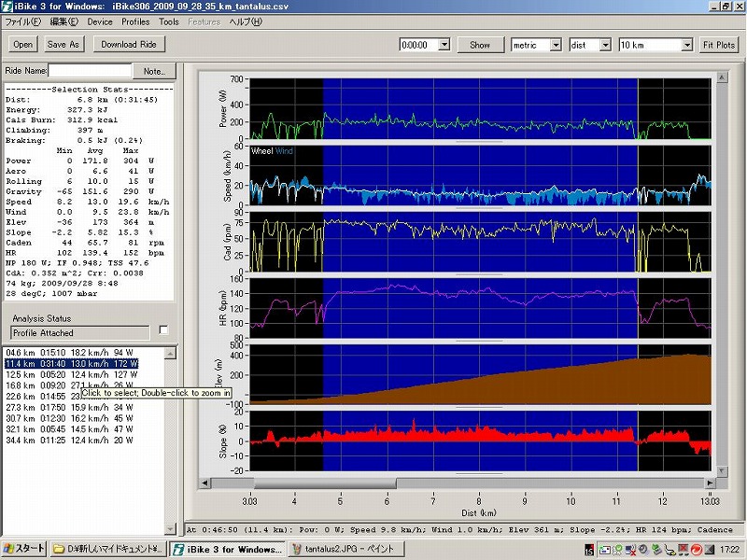Toggle the Analysis Status checkbox
Screen dimensions: 747x560
tap(164, 329)
